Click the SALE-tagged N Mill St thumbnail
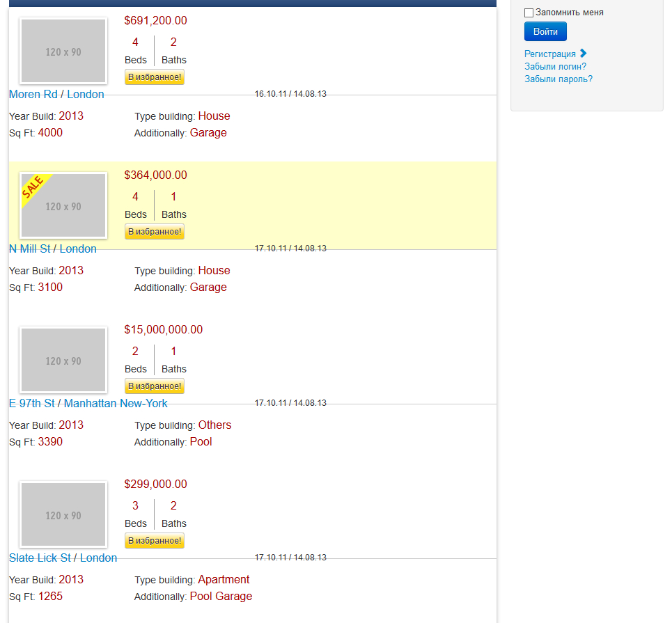 pos(63,206)
